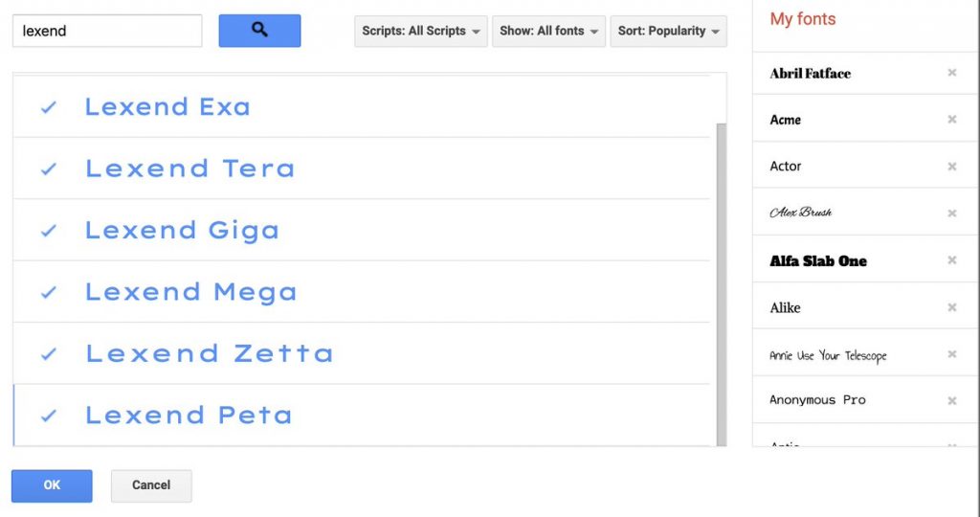Expand the Show: All fonts dropdown
This screenshot has width=980, height=517.
coord(548,32)
